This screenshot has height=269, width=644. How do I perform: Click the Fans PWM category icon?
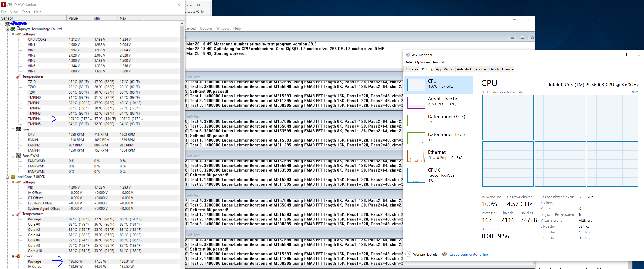(18, 156)
